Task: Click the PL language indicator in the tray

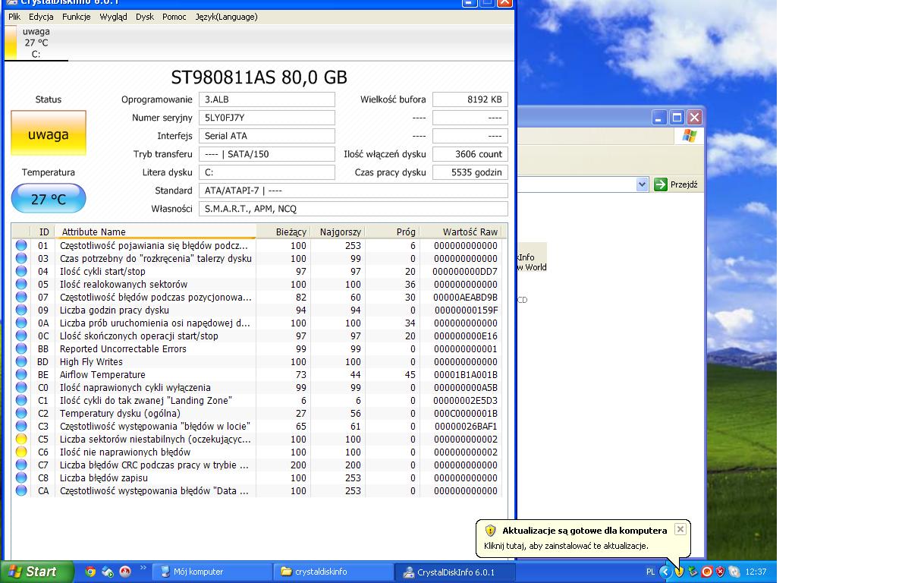Action: coord(651,572)
